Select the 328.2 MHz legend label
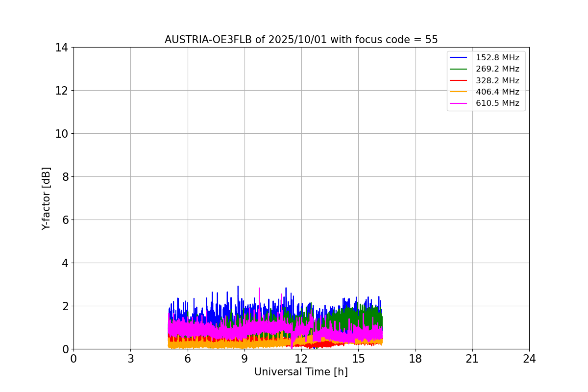The height and width of the screenshot is (392, 588). [x=497, y=80]
